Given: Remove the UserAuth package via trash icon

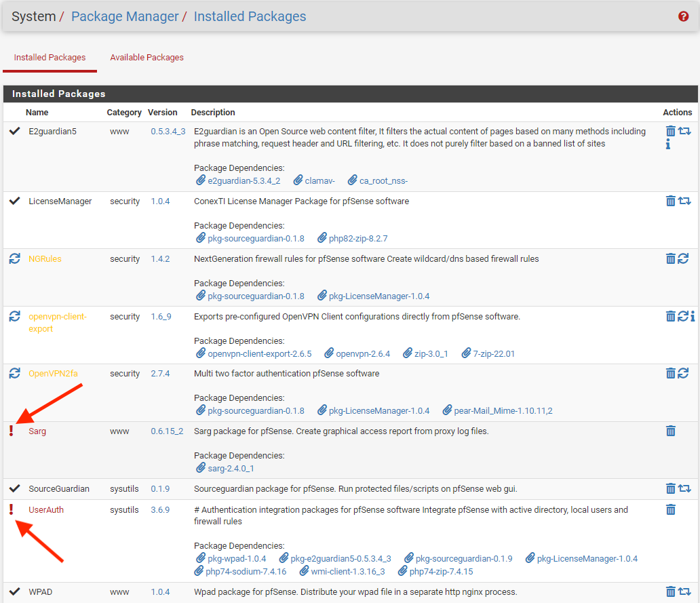Looking at the screenshot, I should (x=671, y=509).
